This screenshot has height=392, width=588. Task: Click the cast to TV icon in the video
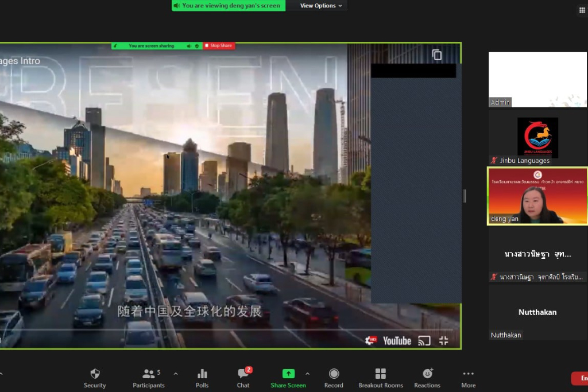click(x=424, y=341)
